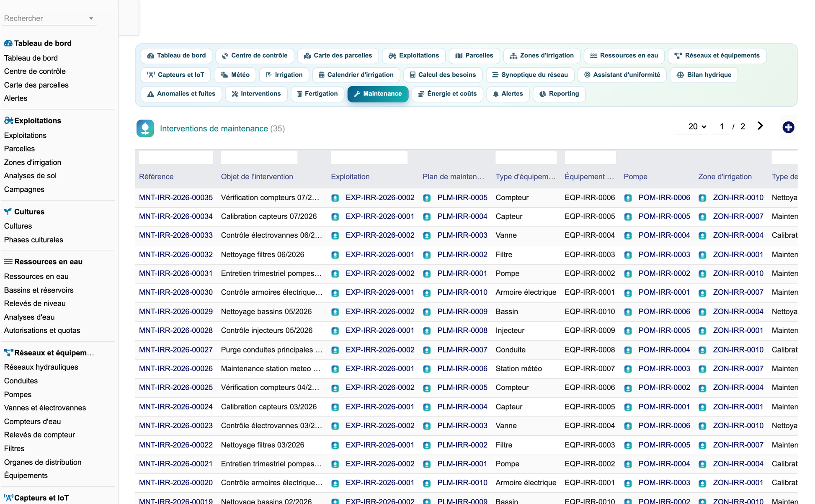Click pump icon beside POM-IRR-0004 in row 00033
Screen dimensions: 815x504
coord(628,236)
